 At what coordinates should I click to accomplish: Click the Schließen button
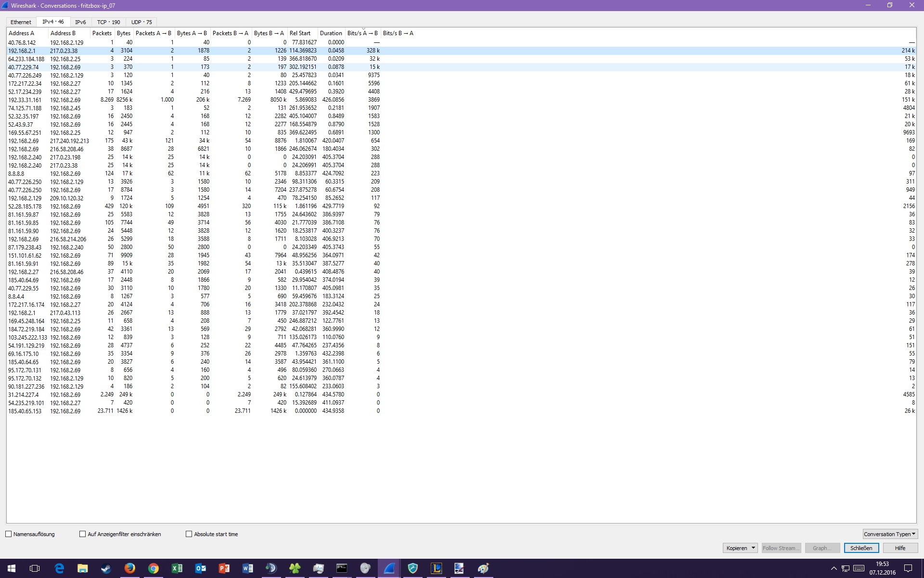coord(861,548)
